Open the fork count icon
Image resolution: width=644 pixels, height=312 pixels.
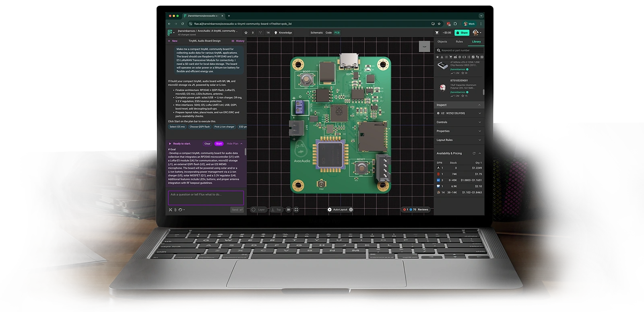point(261,33)
